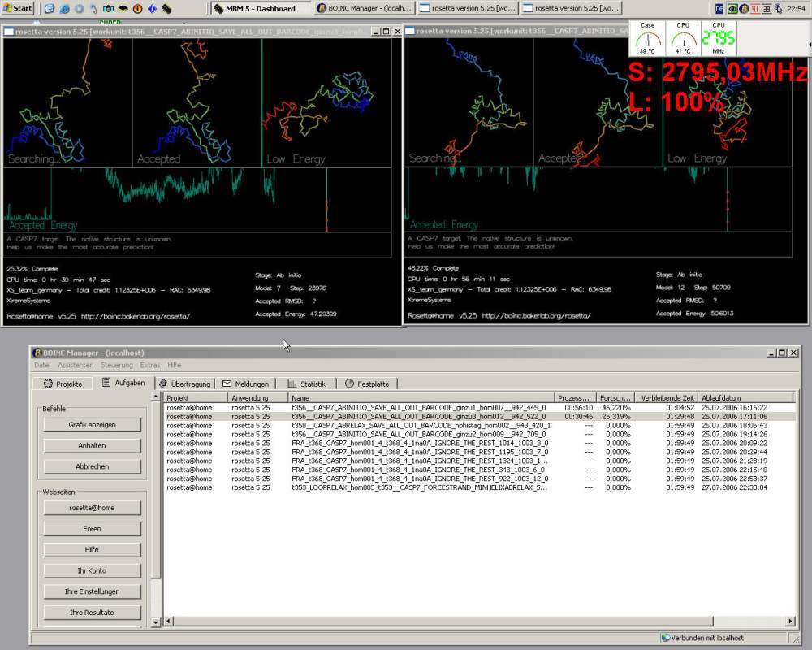Click the gray disc quick launch icon

(x=80, y=8)
